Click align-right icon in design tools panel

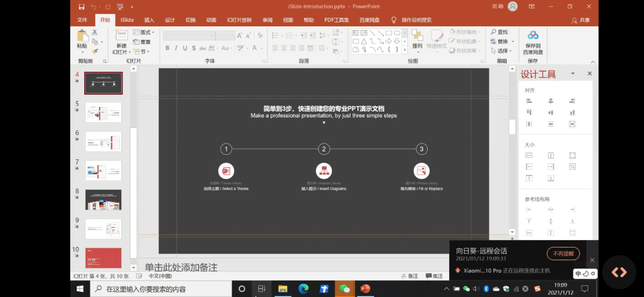tap(572, 100)
